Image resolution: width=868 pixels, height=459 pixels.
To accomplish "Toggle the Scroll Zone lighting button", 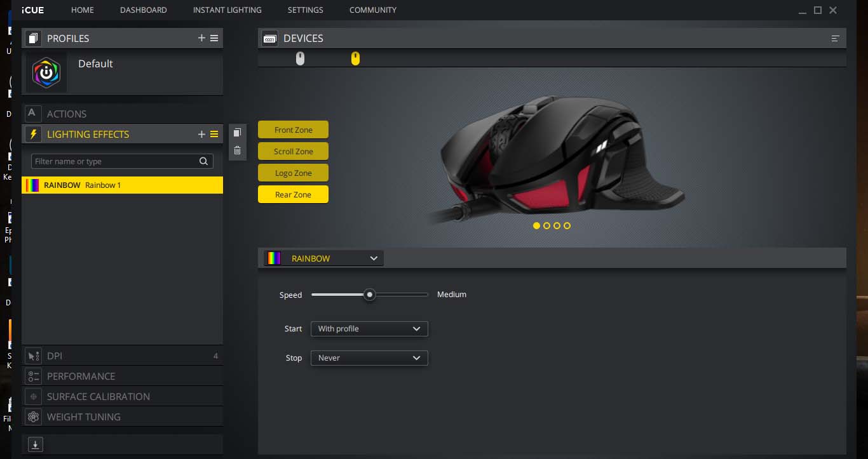I will coord(293,151).
